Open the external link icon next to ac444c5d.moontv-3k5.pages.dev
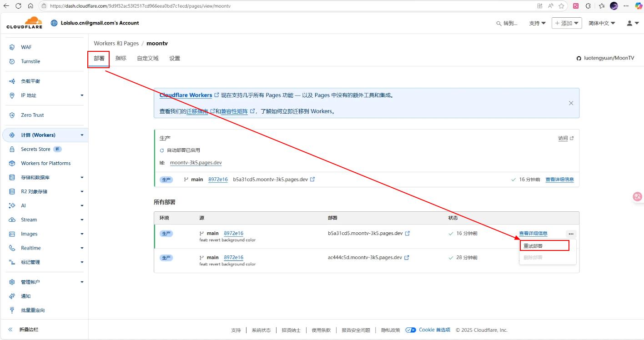This screenshot has width=644, height=340. click(407, 257)
